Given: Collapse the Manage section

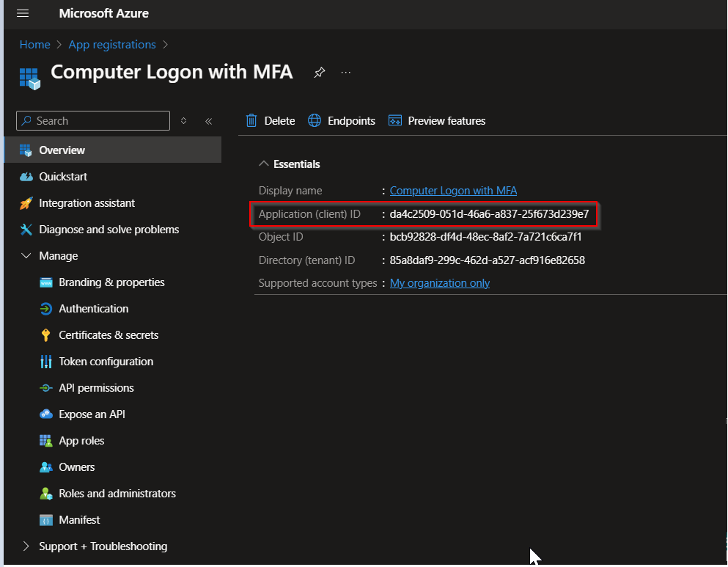Looking at the screenshot, I should (x=26, y=256).
